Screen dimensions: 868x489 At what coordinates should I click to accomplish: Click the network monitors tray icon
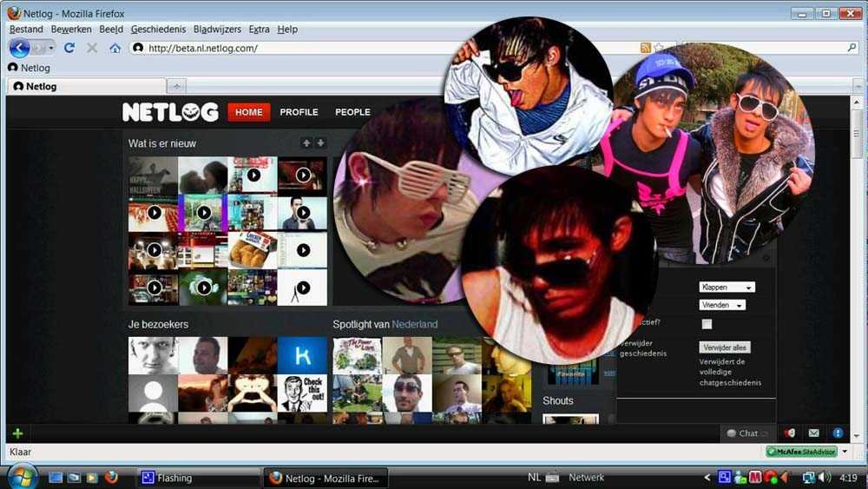coord(809,478)
